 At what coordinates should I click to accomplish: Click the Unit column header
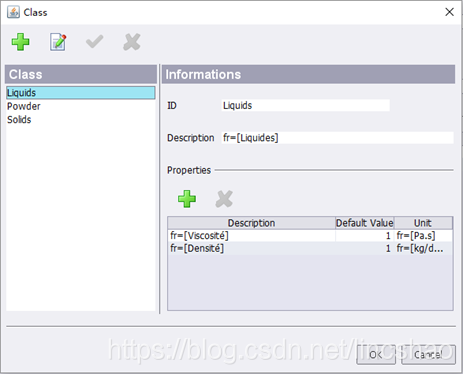[x=423, y=223]
